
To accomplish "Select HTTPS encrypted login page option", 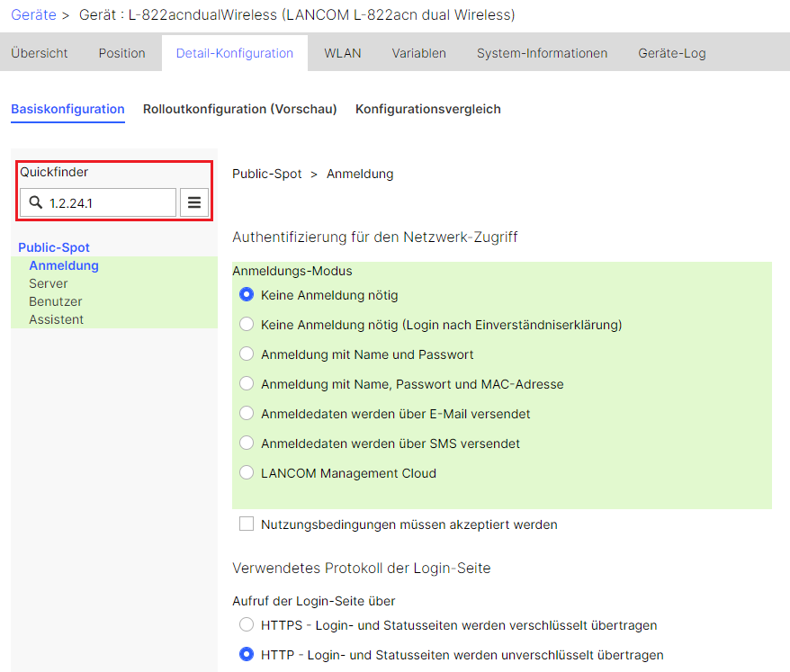I will click(x=247, y=625).
